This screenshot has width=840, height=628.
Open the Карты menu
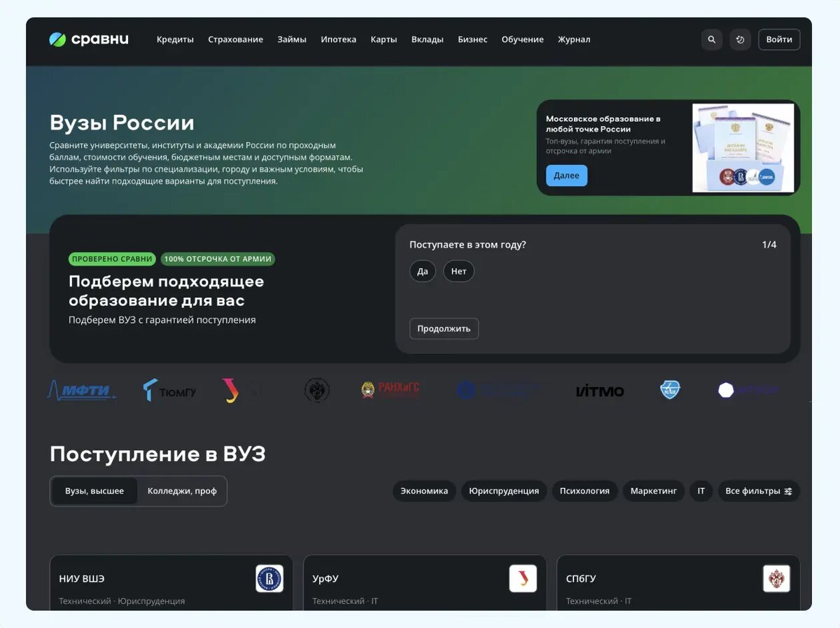click(x=384, y=39)
